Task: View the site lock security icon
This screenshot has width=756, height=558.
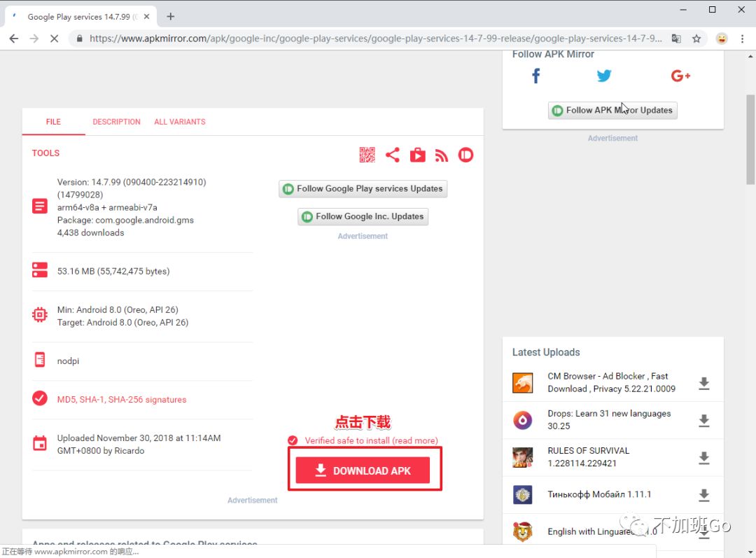Action: click(79, 39)
